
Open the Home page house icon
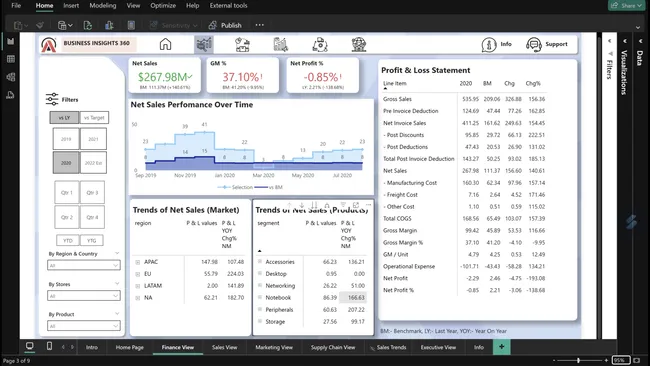(165, 44)
